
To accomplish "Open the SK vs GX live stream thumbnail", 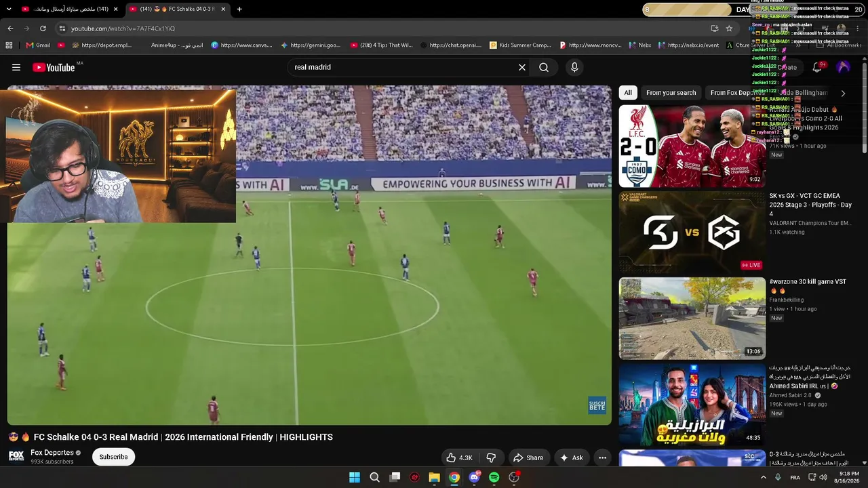I will pos(692,232).
